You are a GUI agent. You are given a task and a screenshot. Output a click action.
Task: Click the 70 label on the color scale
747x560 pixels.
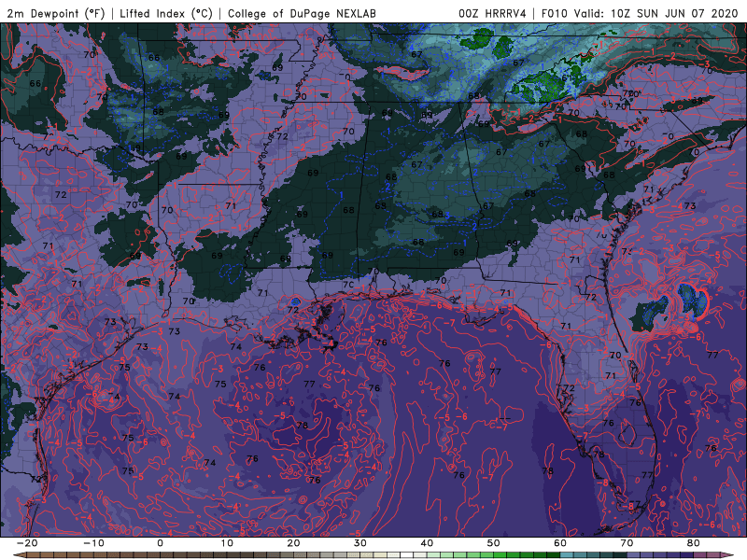pos(627,543)
